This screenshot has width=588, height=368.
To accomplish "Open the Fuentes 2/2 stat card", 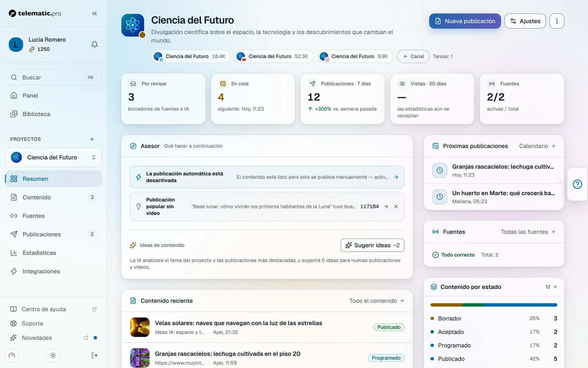I will coord(522,99).
